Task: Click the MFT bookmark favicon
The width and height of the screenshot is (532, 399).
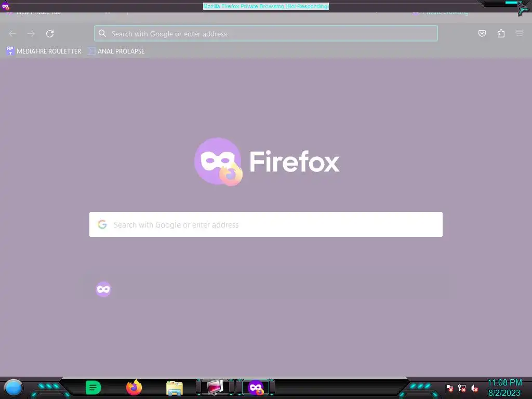Action: (x=10, y=51)
